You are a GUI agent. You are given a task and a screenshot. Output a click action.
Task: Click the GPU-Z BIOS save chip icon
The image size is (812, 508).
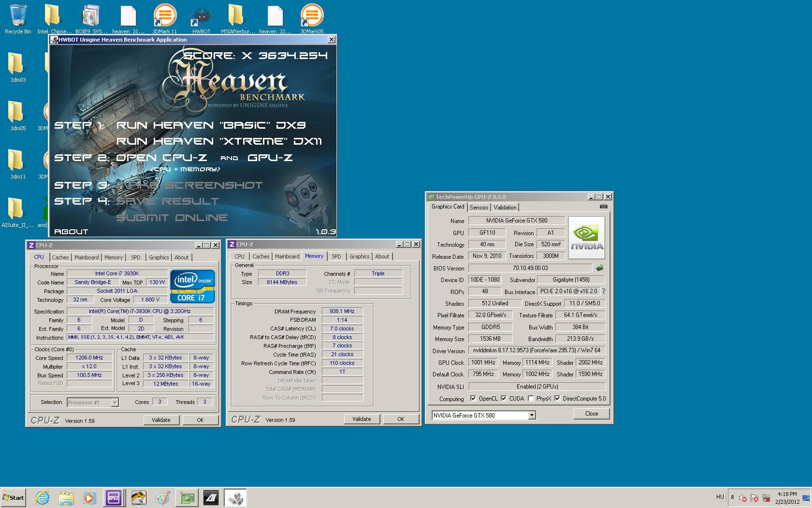(x=600, y=268)
